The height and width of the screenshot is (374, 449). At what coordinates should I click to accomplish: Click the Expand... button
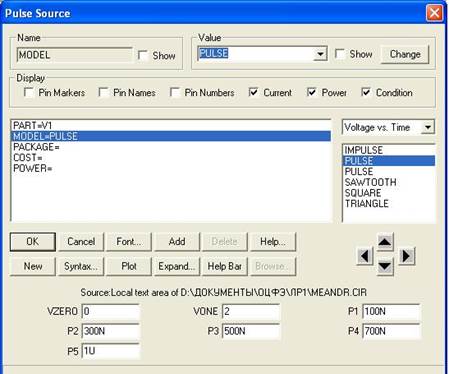coord(177,266)
